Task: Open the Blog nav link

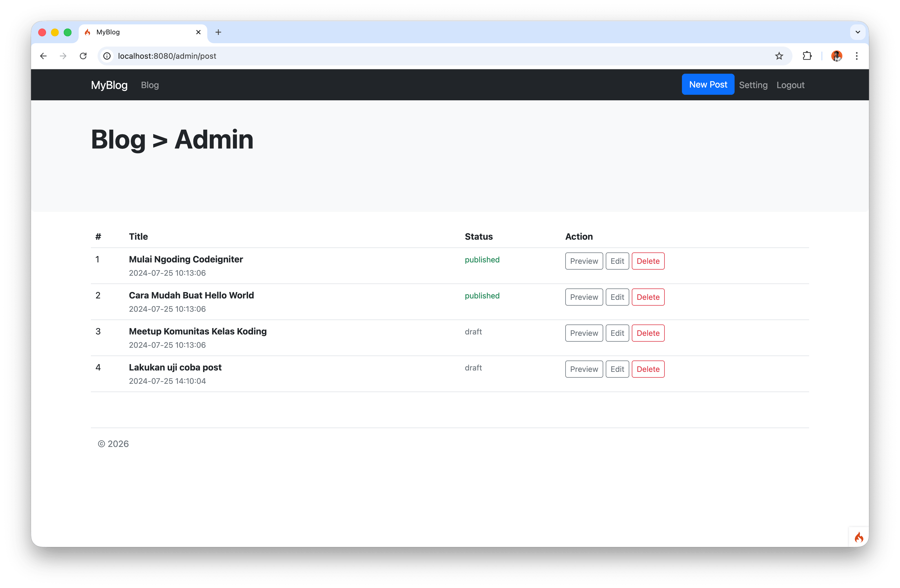Action: point(150,85)
